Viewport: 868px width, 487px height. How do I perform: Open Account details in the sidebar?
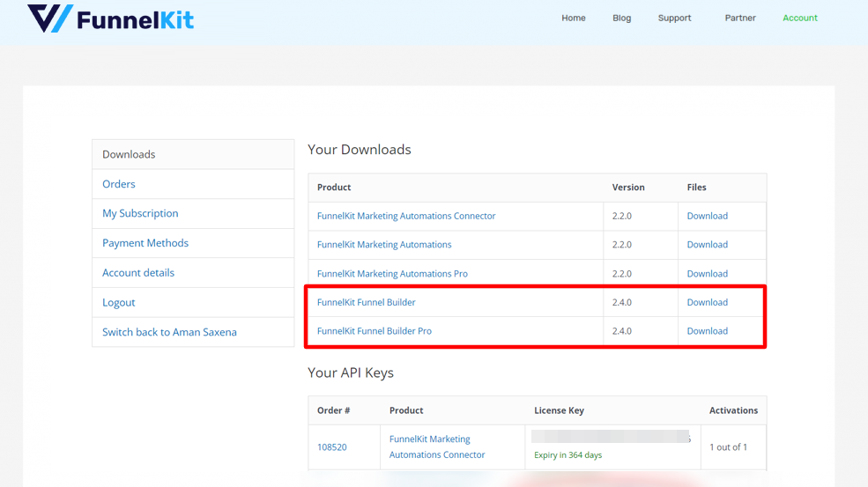coord(193,273)
